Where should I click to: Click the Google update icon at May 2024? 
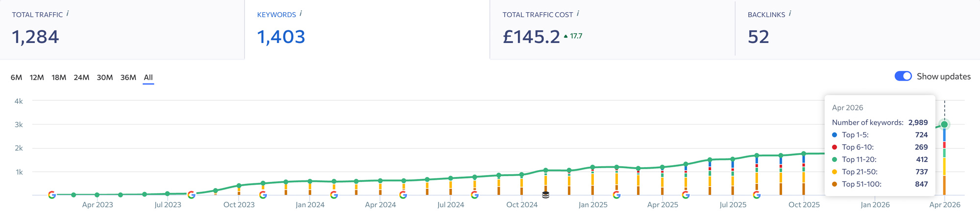403,195
